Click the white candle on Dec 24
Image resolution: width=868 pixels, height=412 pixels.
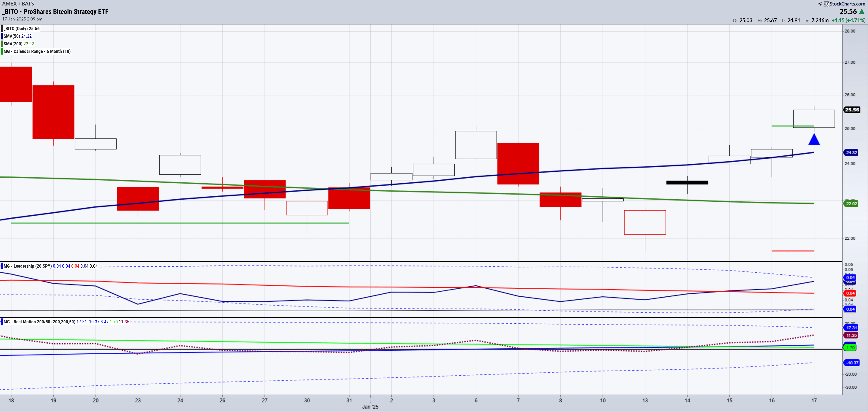180,165
